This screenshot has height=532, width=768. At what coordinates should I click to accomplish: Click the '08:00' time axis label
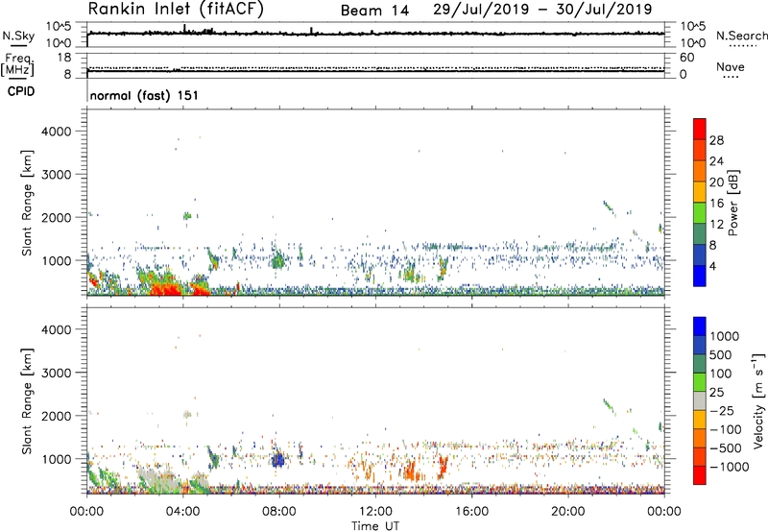pos(279,512)
